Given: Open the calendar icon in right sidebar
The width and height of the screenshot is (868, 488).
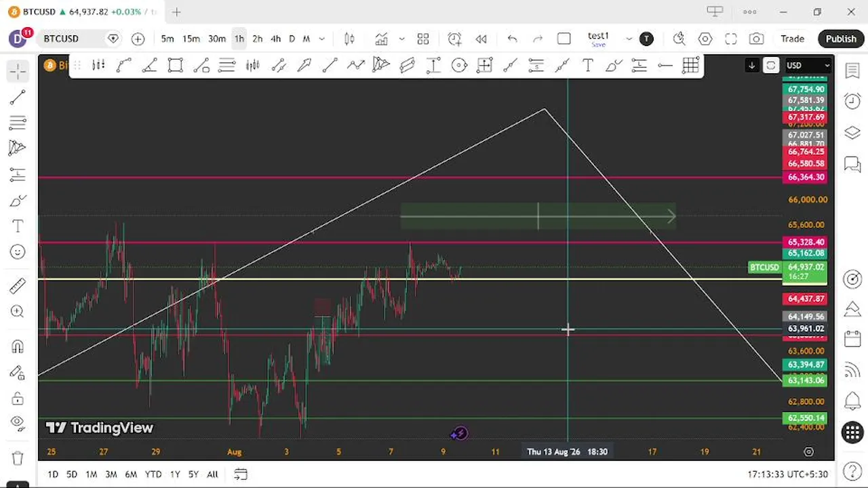Looking at the screenshot, I should [x=852, y=339].
